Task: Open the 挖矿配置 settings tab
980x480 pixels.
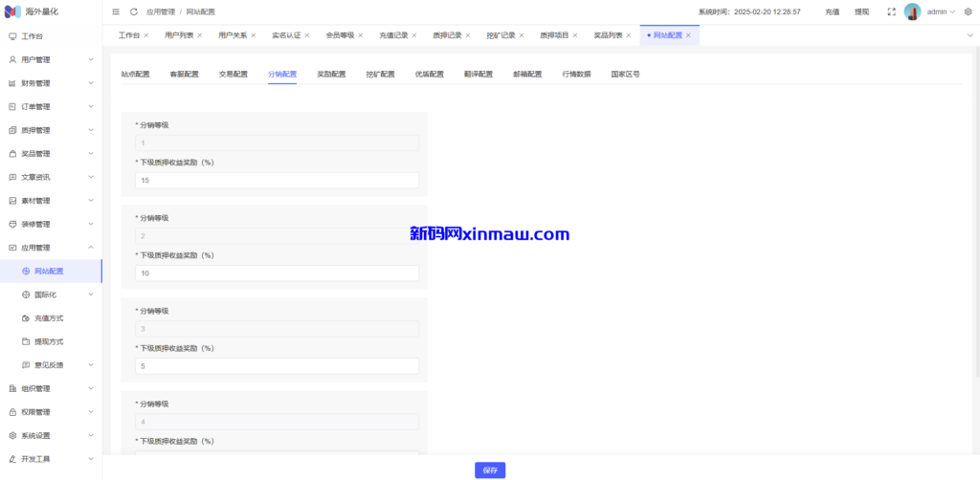Action: [381, 75]
